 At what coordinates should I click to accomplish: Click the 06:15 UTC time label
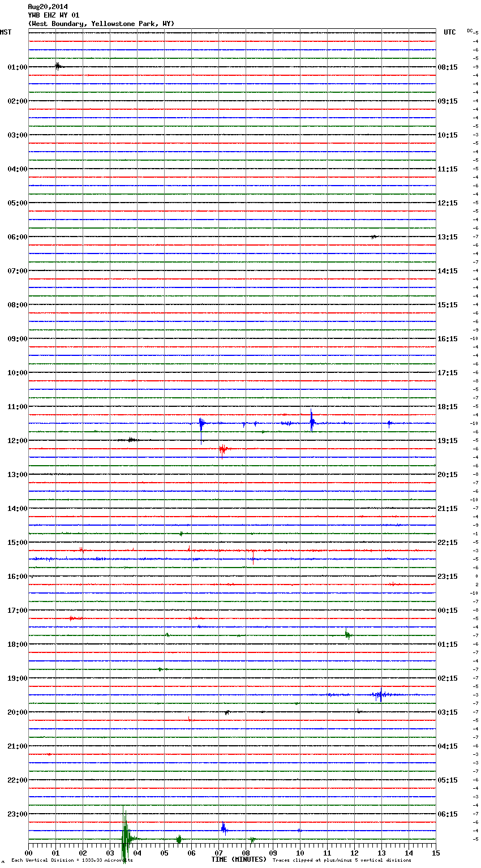pos(448,814)
